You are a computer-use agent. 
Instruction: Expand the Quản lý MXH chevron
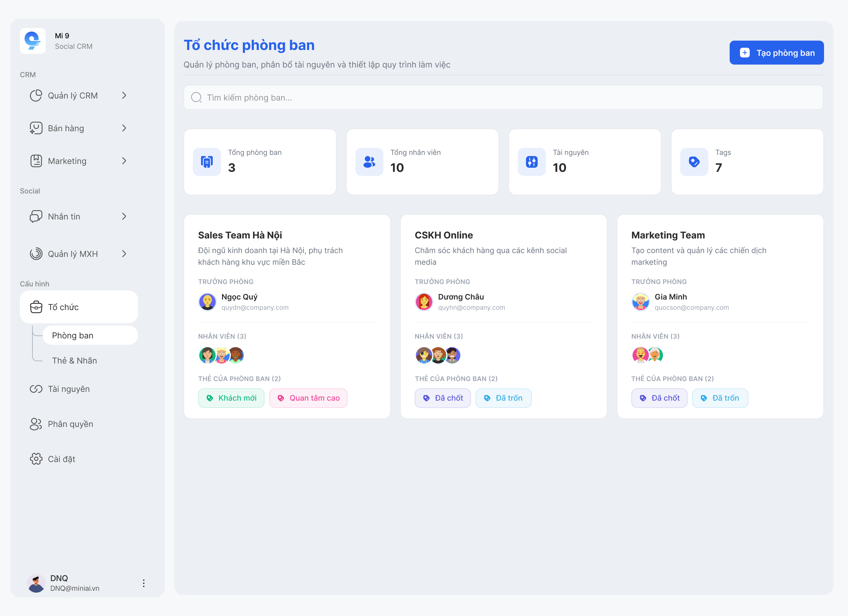[x=124, y=254]
